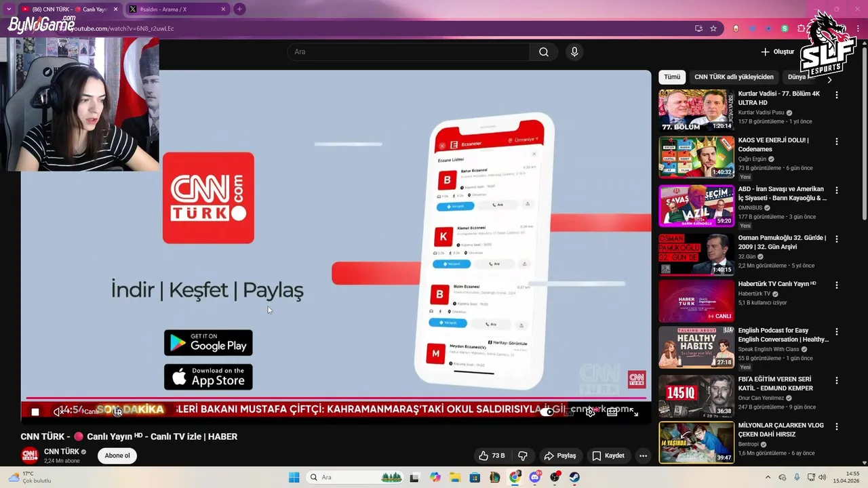Subscribe with the Abone ol button

pyautogui.click(x=117, y=455)
